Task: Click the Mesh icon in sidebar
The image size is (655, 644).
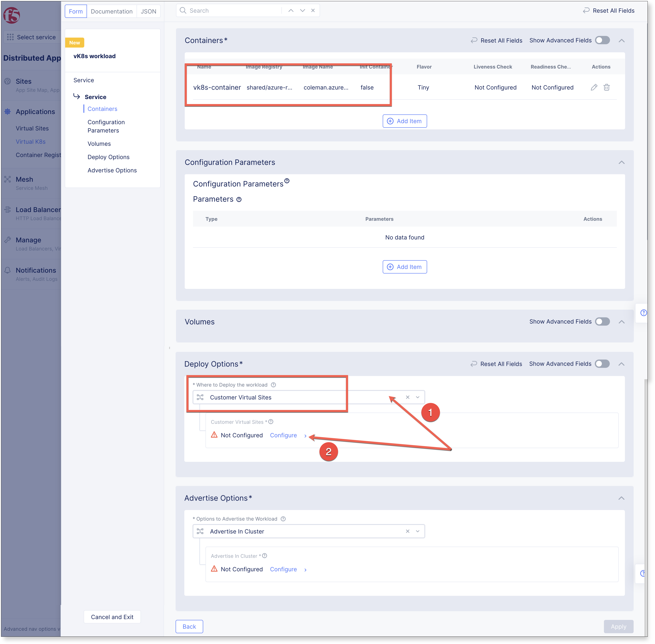Action: click(x=7, y=179)
